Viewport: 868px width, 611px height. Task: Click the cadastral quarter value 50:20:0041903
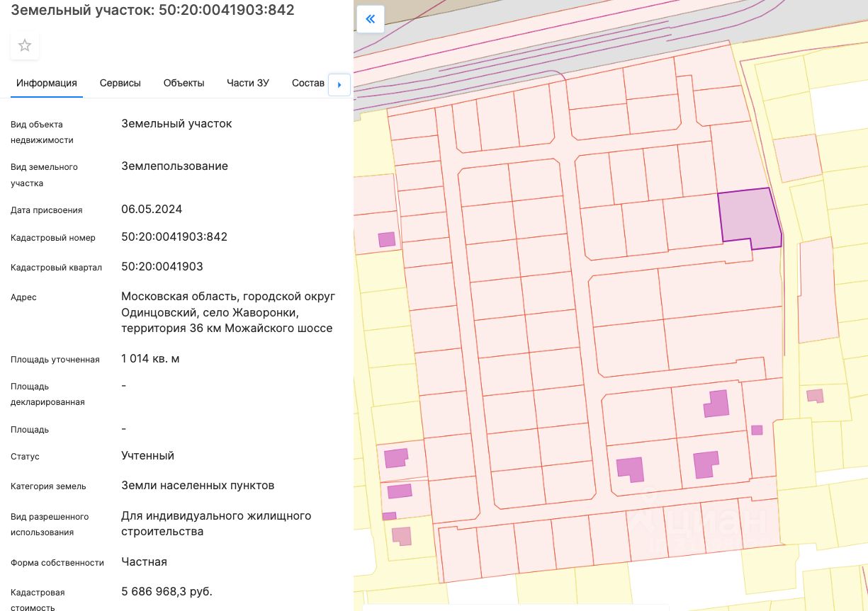pos(162,267)
